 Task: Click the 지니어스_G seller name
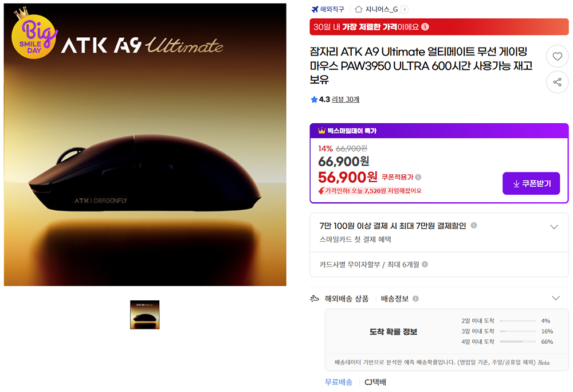pyautogui.click(x=382, y=9)
